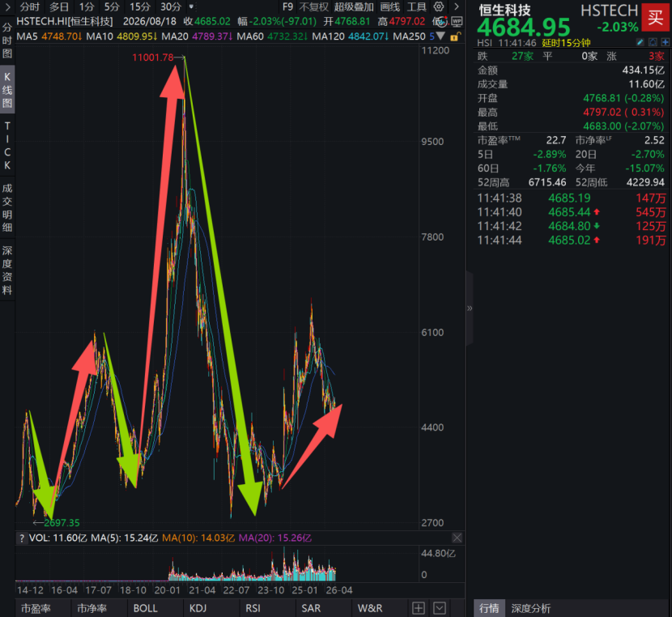Screen dimensions: 672x617
Task: Open TICK view in the left sidebar
Action: point(7,145)
